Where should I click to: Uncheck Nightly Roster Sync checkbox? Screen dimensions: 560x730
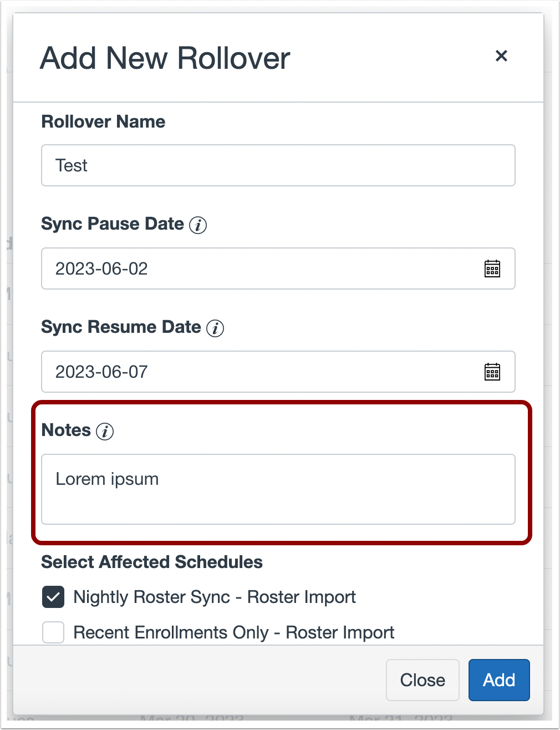coord(53,597)
